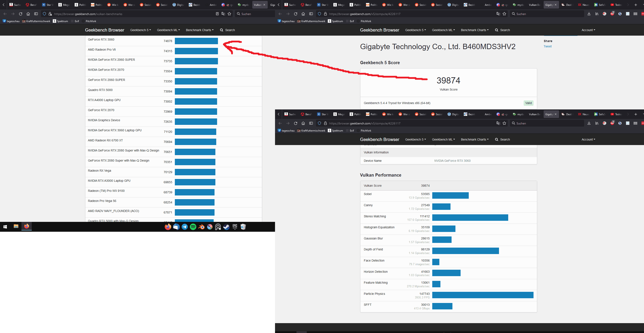
Task: Open the GeForce RTX 3060 chart entry
Action: 101,39
